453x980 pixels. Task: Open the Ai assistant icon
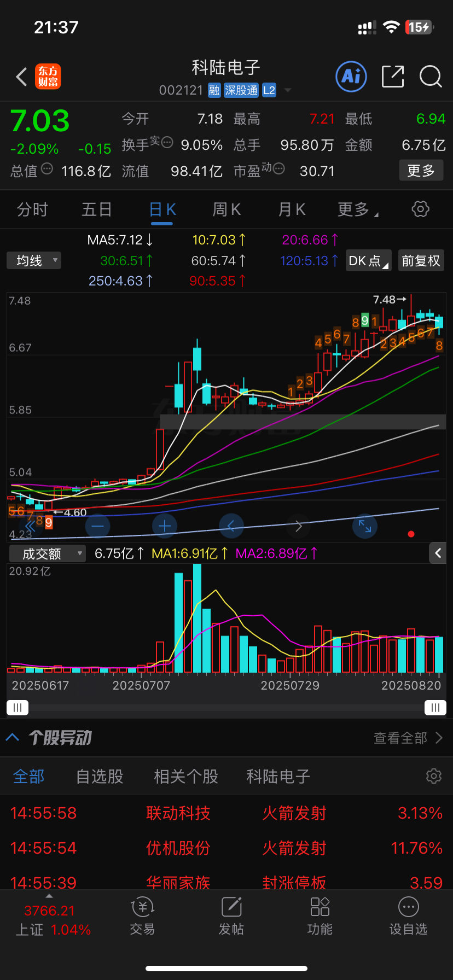coord(351,77)
